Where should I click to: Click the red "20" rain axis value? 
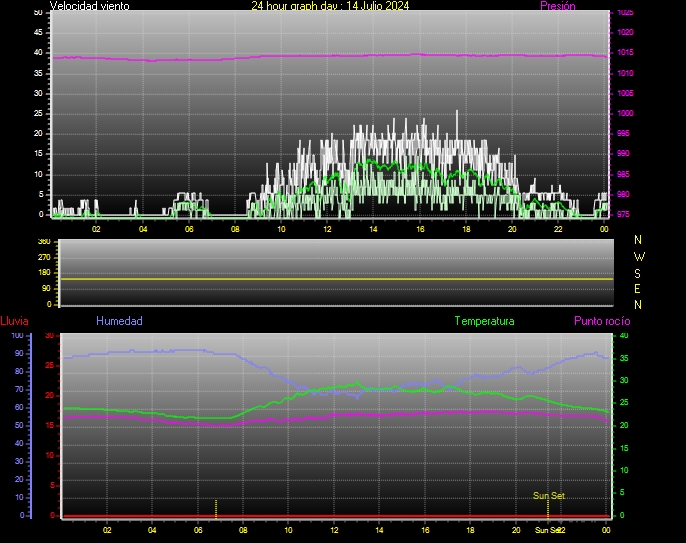pos(49,396)
